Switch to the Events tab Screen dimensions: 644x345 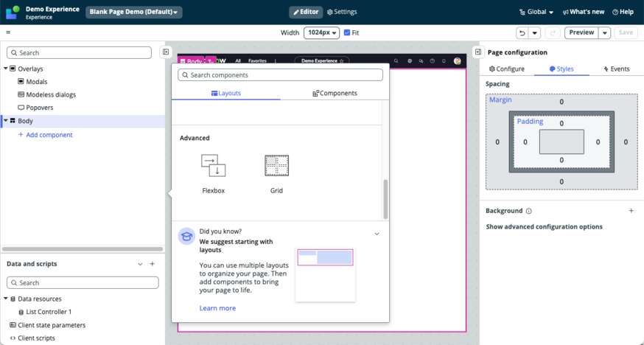pos(617,69)
